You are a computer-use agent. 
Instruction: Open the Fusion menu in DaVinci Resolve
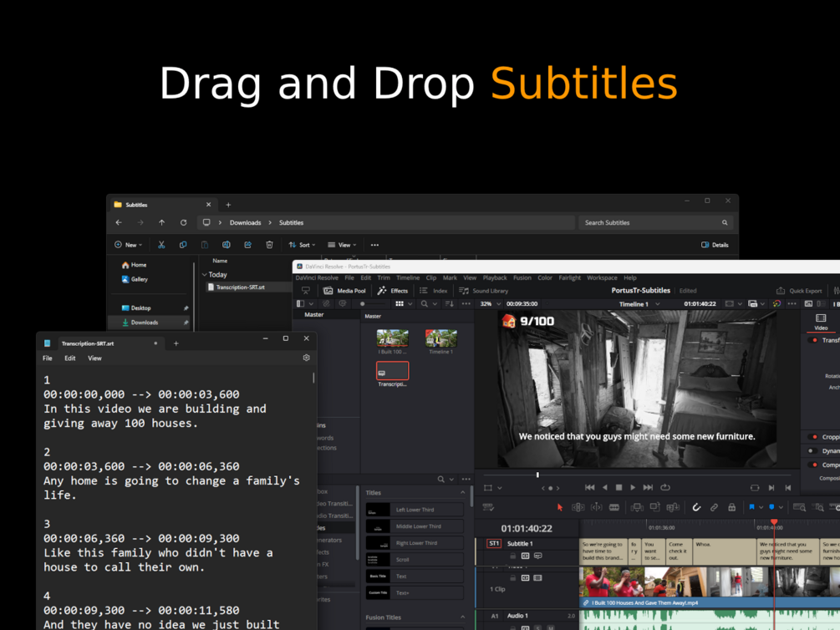(522, 278)
